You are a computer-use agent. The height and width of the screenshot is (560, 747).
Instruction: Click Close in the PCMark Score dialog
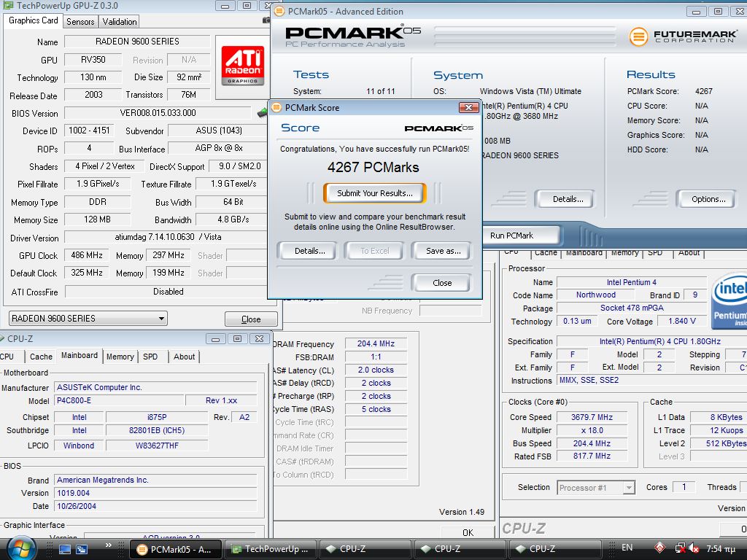click(x=442, y=283)
